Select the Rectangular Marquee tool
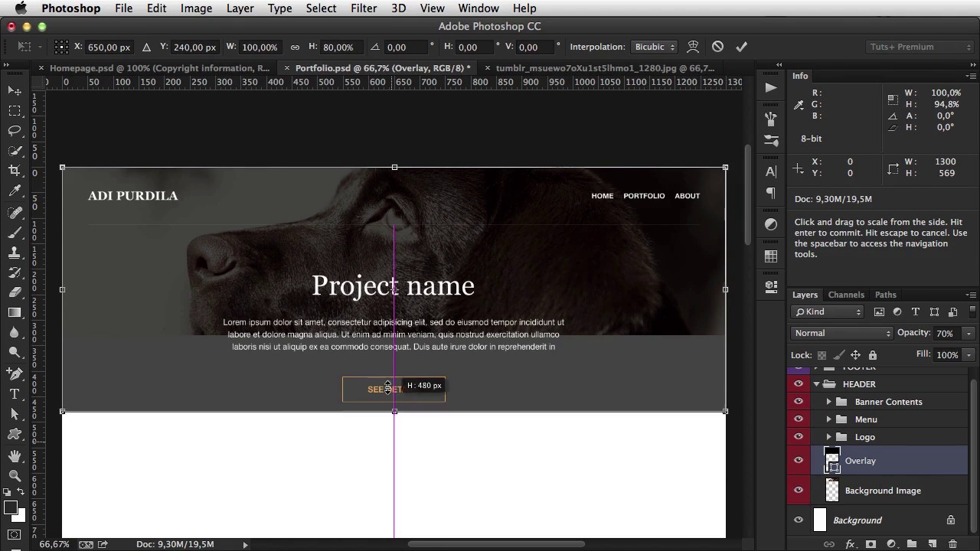The width and height of the screenshot is (980, 551). pyautogui.click(x=15, y=111)
